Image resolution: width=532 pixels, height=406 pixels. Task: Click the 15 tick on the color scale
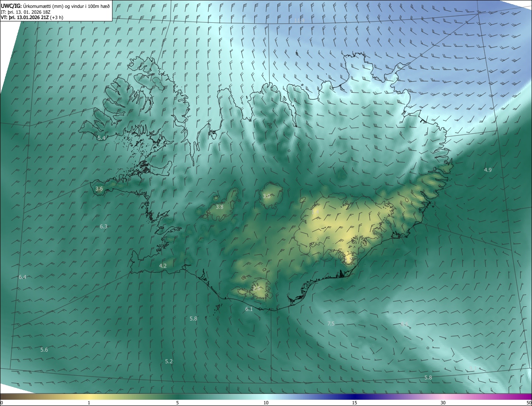click(355, 403)
